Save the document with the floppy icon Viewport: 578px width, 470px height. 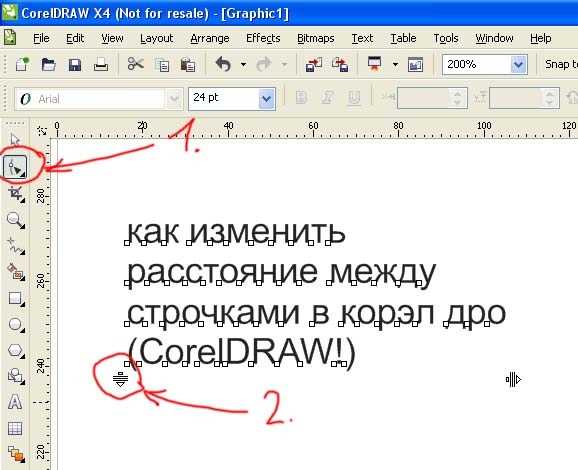(x=75, y=65)
